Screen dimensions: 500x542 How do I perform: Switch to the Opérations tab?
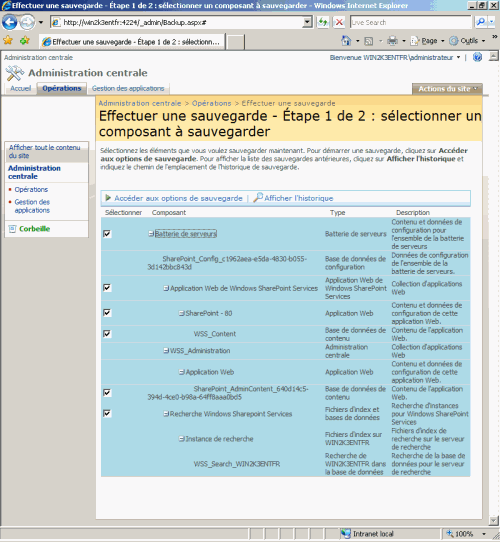[62, 88]
